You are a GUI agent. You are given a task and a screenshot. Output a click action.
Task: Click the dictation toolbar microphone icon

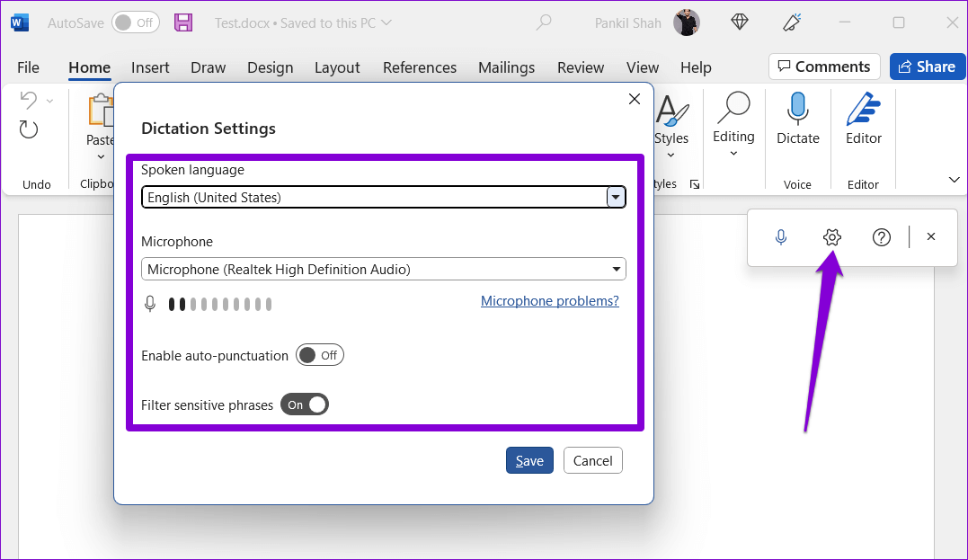tap(781, 237)
